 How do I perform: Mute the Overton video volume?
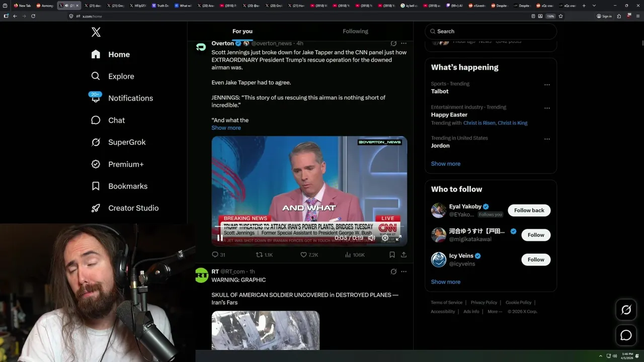coord(371,238)
